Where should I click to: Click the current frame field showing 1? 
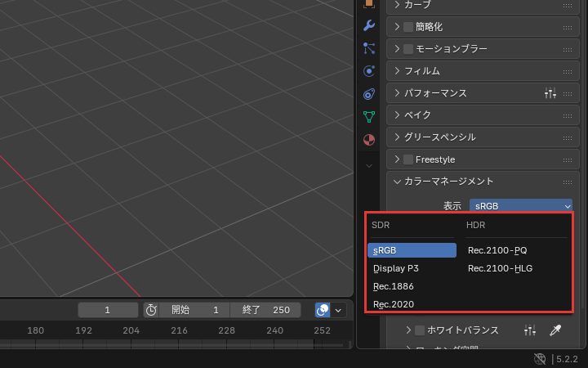tap(108, 310)
